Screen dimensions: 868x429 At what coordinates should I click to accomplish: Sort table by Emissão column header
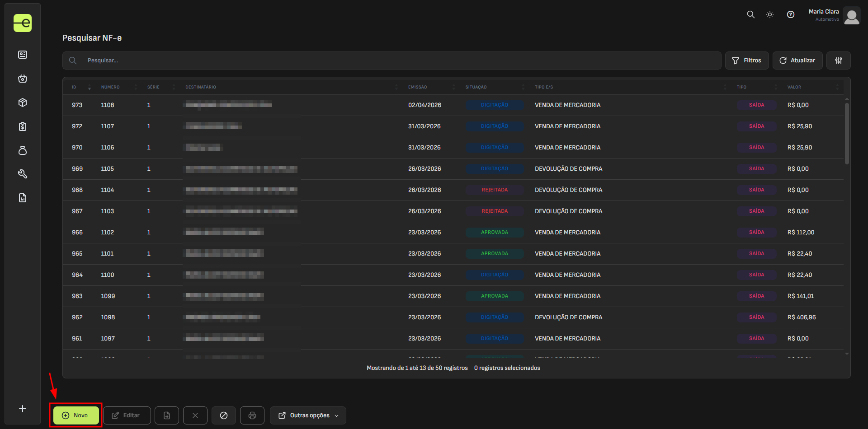417,87
